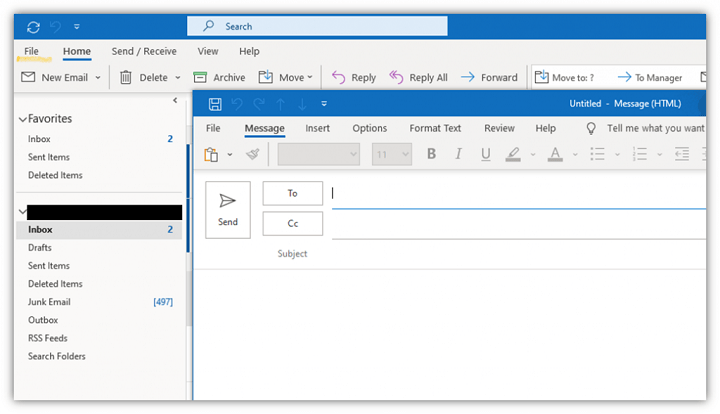
Task: Toggle Underline formatting
Action: pos(486,154)
